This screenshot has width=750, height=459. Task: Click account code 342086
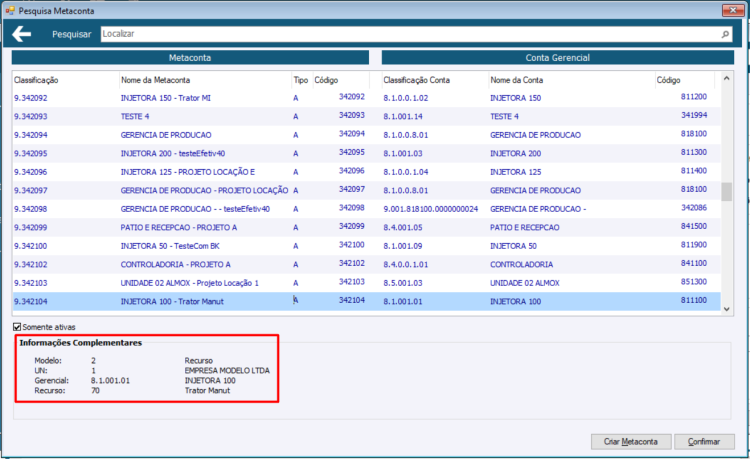[x=694, y=208]
